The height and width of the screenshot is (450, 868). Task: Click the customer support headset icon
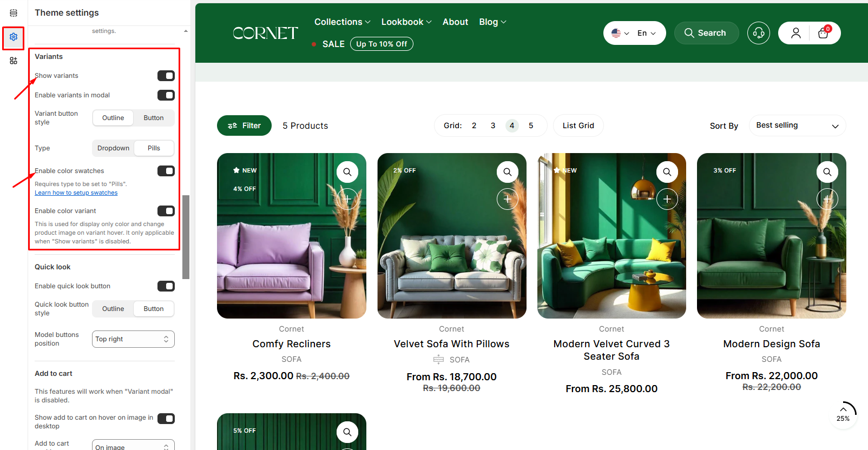click(x=758, y=33)
